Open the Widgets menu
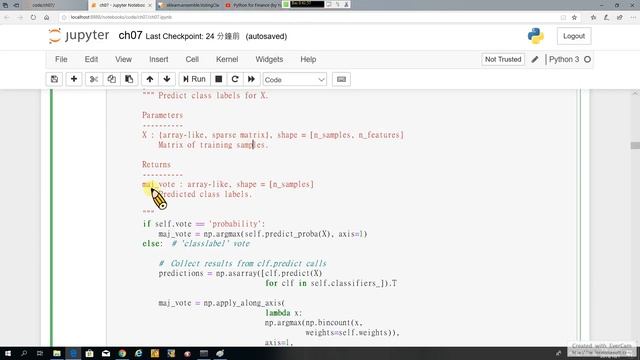This screenshot has width=640, height=360. (269, 60)
